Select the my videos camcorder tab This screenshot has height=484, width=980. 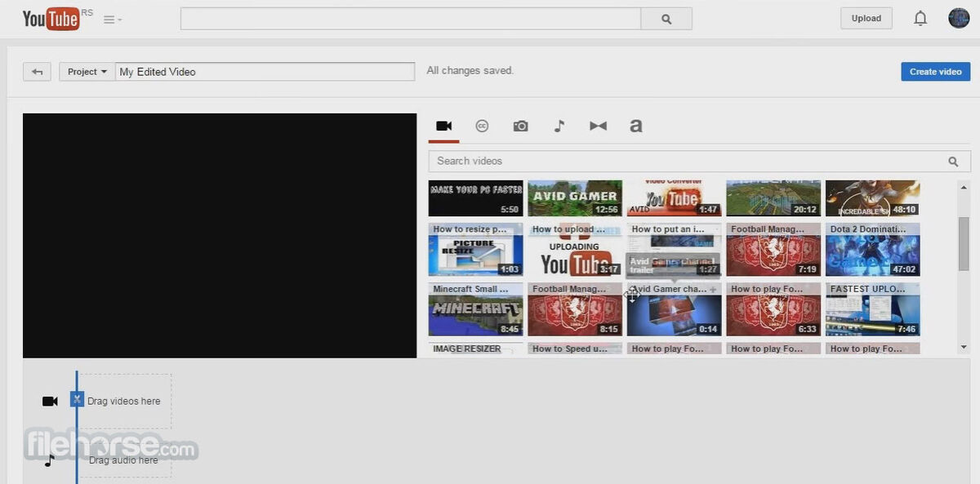pos(444,126)
